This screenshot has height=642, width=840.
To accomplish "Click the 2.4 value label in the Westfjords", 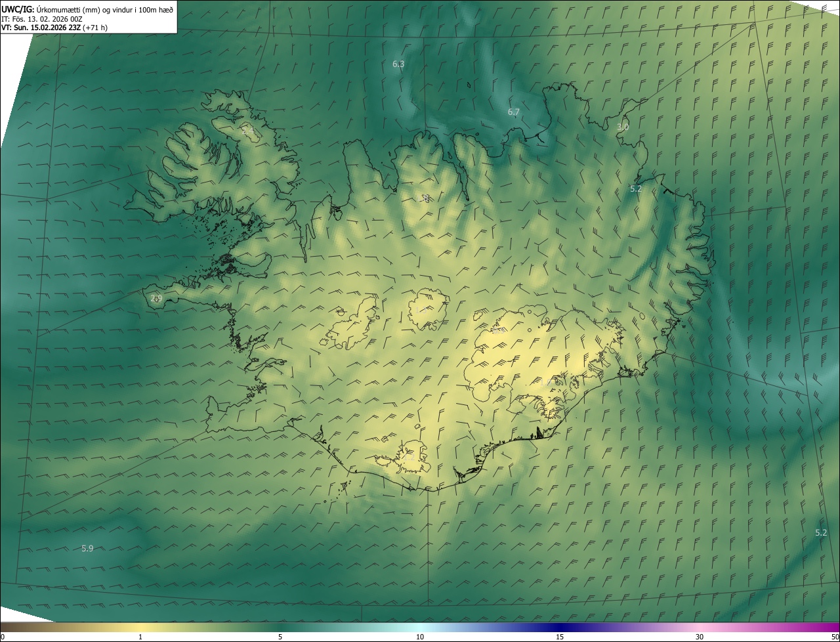I will 247,131.
